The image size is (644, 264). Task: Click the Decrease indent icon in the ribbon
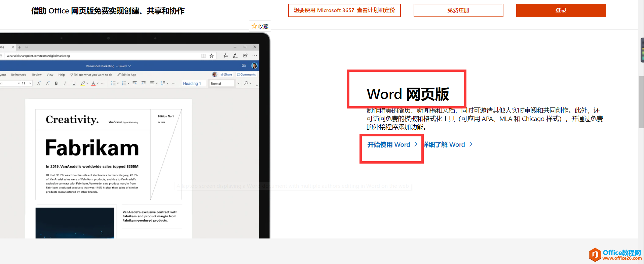pyautogui.click(x=135, y=83)
